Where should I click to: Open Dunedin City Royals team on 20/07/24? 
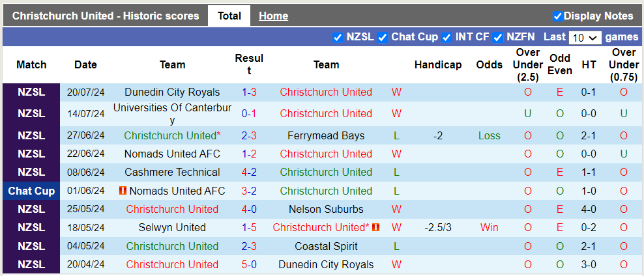pyautogui.click(x=172, y=92)
